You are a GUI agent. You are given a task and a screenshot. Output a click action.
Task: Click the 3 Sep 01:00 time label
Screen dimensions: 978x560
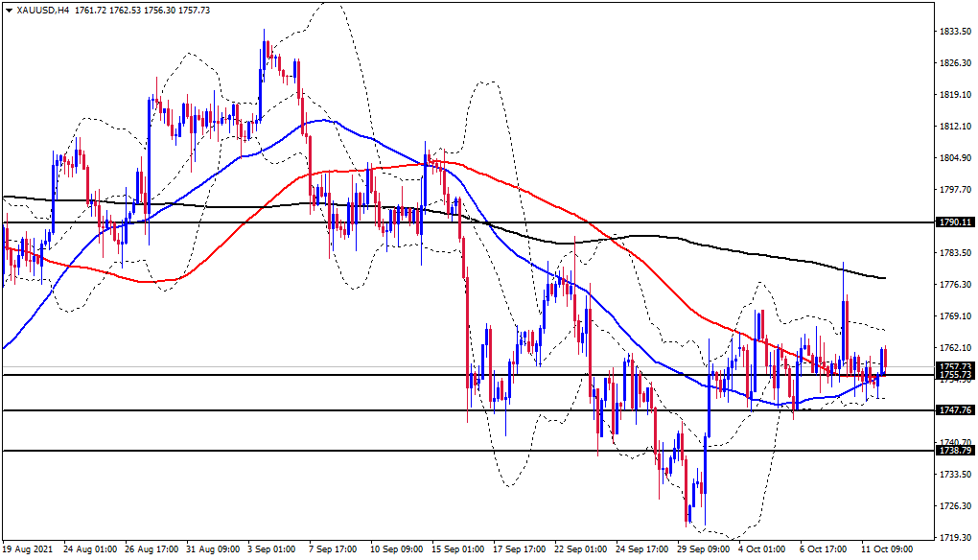pyautogui.click(x=270, y=549)
